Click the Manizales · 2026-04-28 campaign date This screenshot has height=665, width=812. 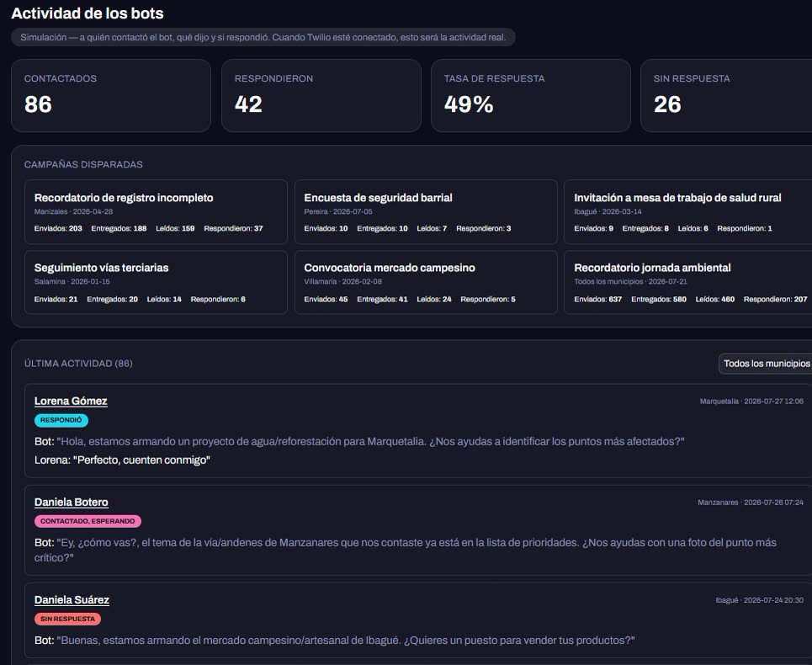[73, 211]
